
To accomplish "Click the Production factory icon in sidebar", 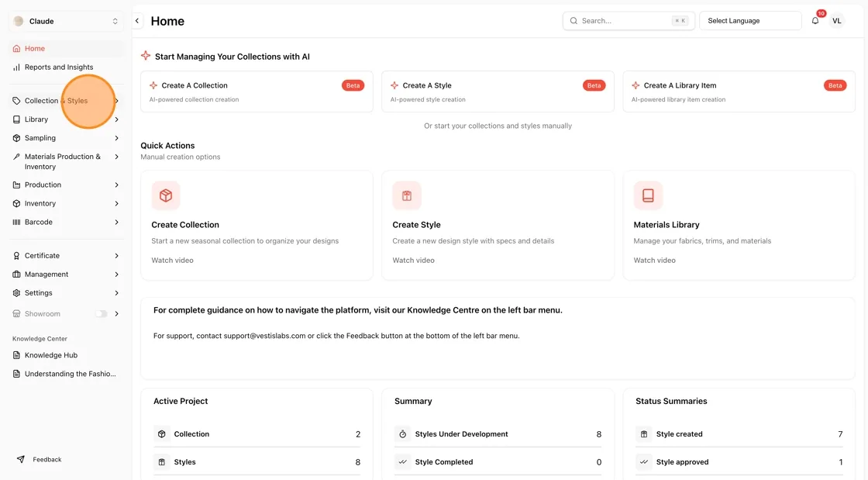I will pos(16,185).
